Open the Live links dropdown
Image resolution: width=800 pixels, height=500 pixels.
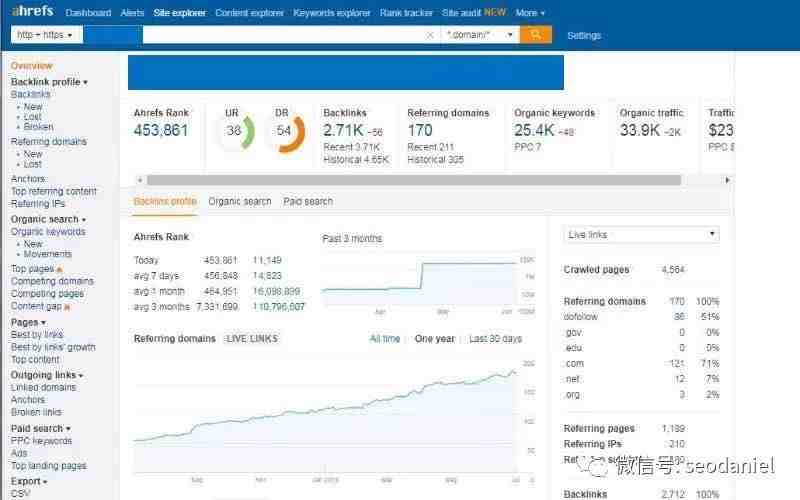(x=641, y=235)
